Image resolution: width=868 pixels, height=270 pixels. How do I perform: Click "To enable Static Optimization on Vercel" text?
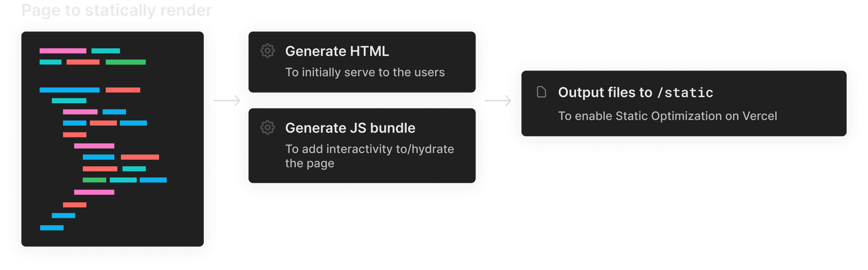tap(667, 116)
